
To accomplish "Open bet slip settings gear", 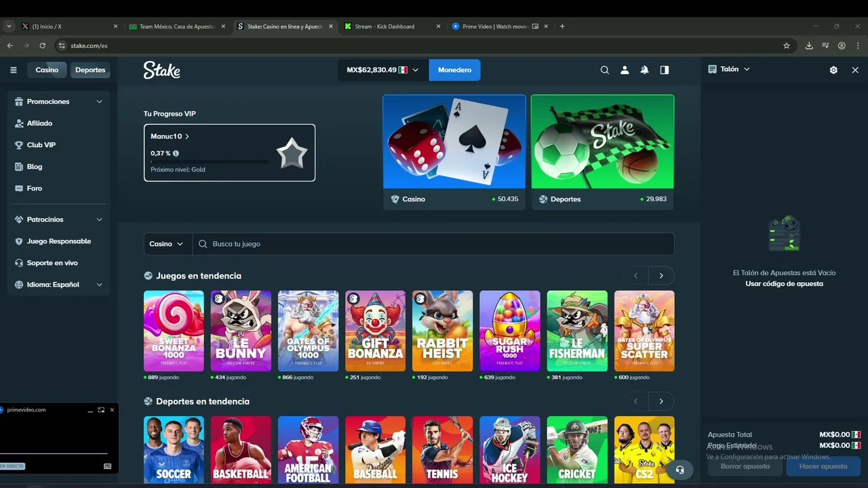I will pyautogui.click(x=833, y=70).
